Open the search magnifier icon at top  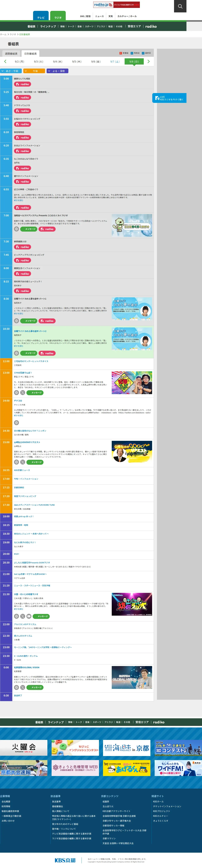(x=180, y=6)
